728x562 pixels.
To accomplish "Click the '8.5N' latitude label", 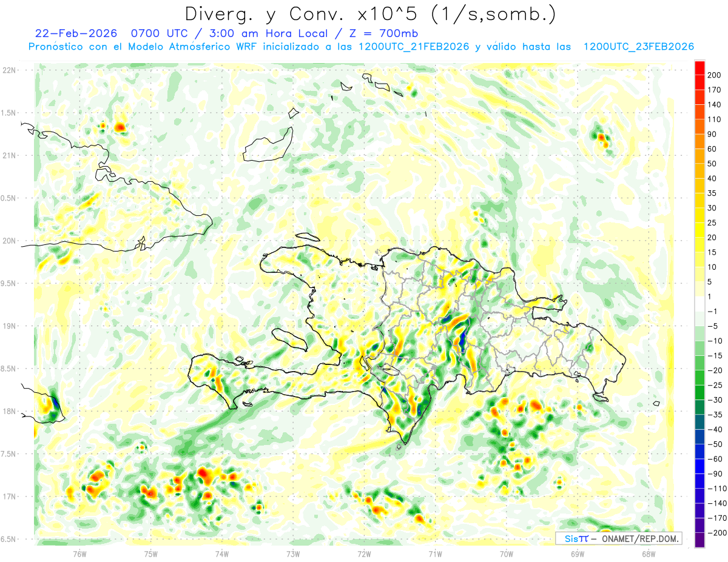I will coord(9,369).
